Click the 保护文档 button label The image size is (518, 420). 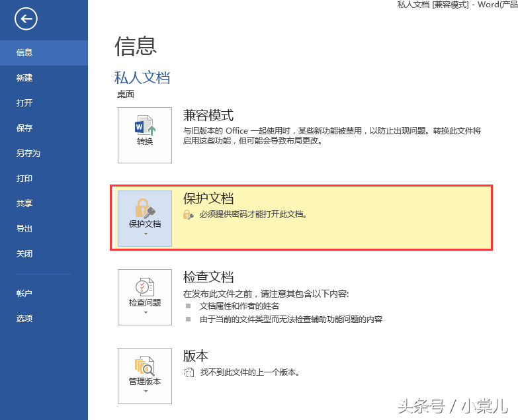coord(145,224)
